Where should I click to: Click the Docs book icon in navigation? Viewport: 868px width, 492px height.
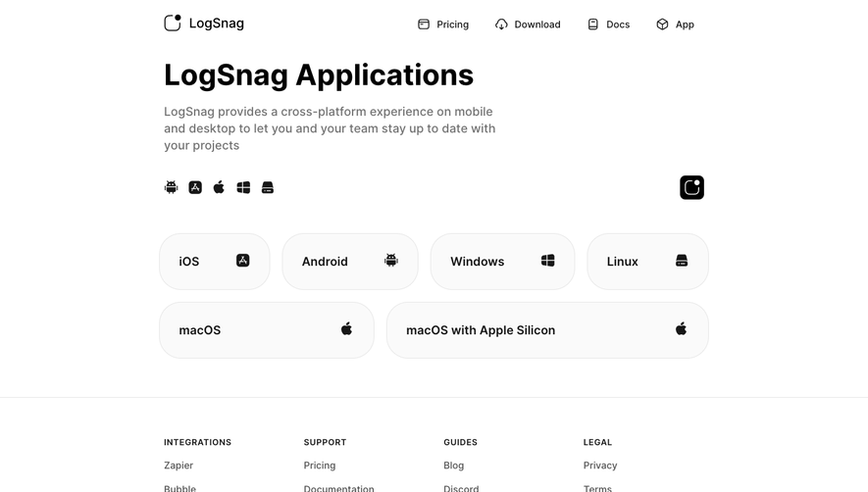592,25
